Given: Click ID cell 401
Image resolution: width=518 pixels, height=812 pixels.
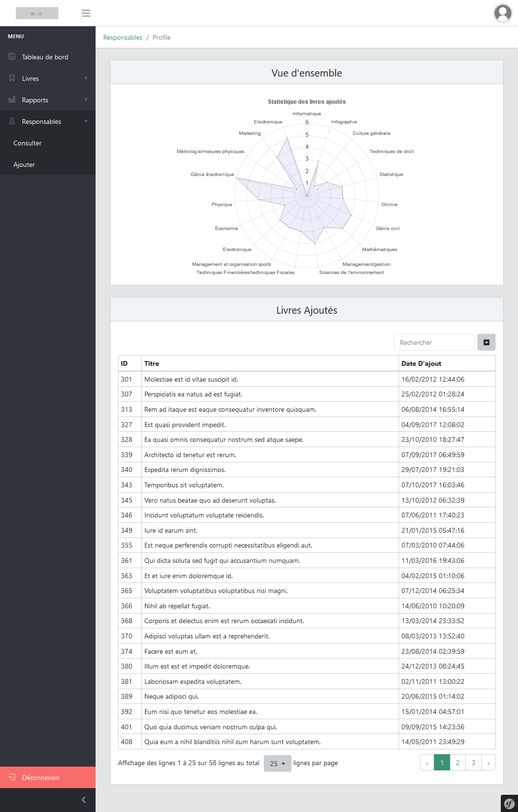Looking at the screenshot, I should click(x=130, y=727).
